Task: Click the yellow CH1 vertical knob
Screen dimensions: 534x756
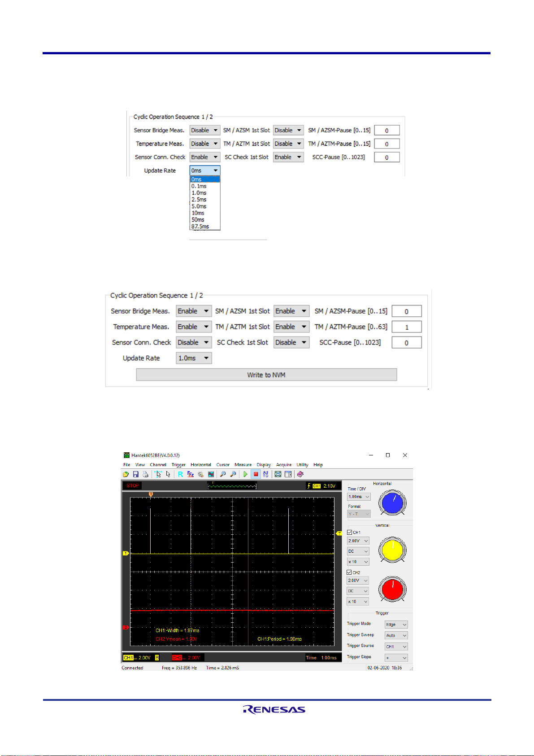Action: click(392, 550)
